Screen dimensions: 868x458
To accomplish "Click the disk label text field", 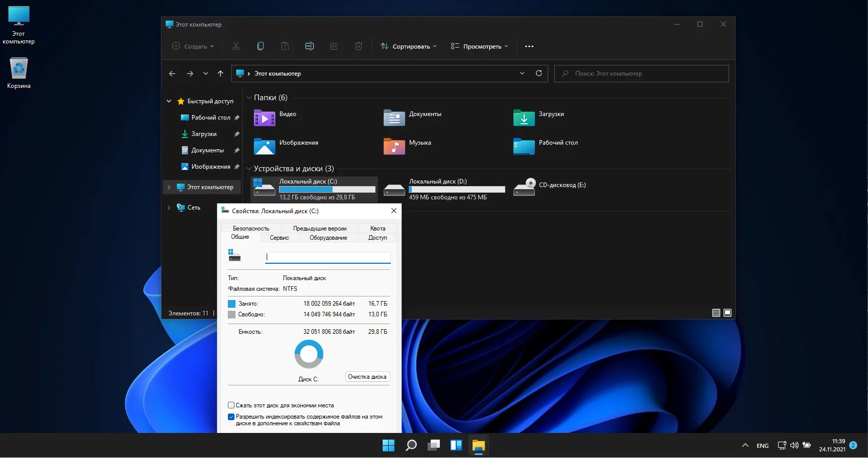I will [x=328, y=257].
